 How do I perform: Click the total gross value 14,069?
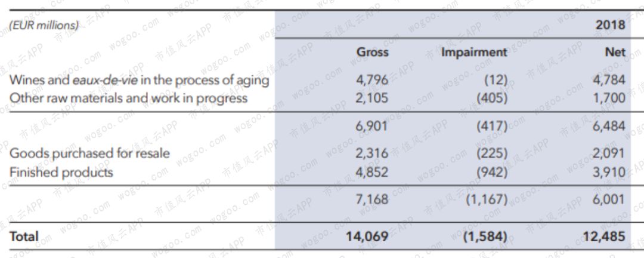click(x=367, y=236)
